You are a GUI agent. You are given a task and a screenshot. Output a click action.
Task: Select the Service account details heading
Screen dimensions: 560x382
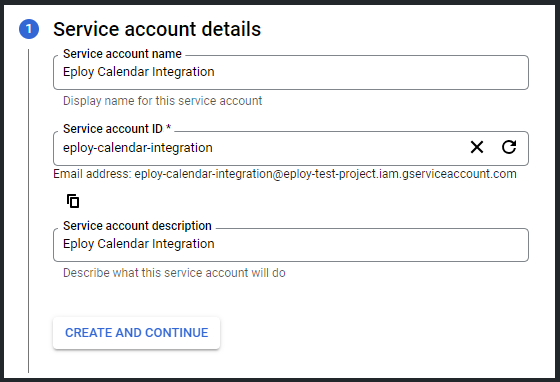pyautogui.click(x=157, y=29)
